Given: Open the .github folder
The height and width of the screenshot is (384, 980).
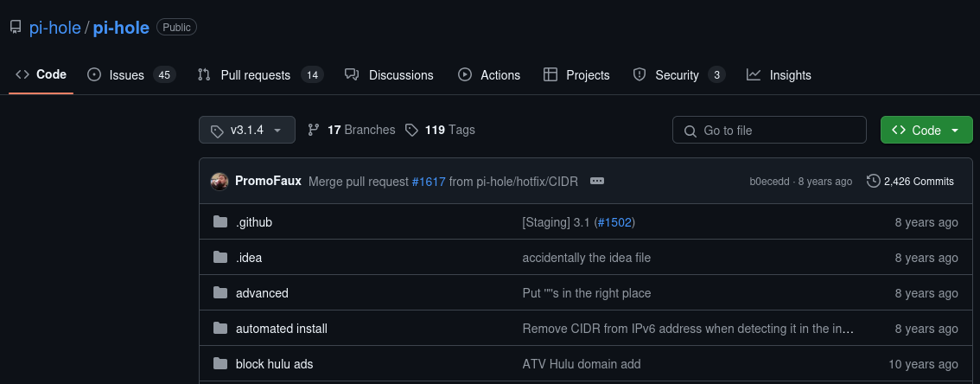Looking at the screenshot, I should [254, 222].
